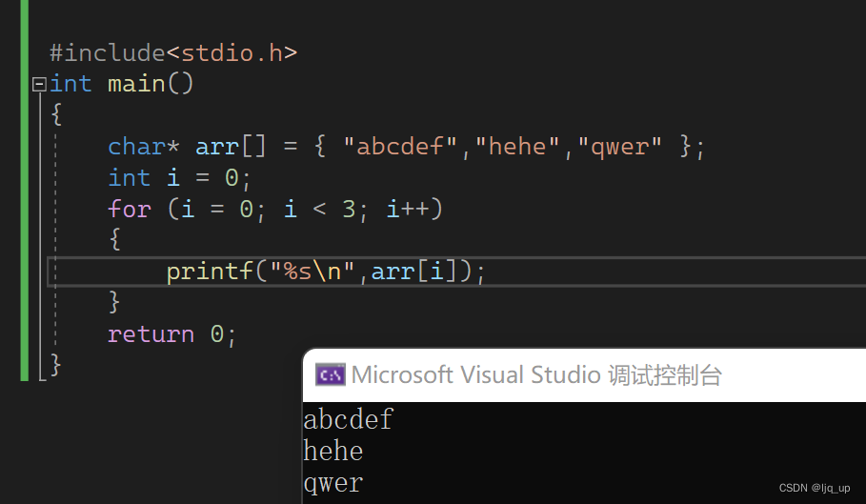Click the qwer output line in console
Viewport: 866px width, 504px height.
[x=333, y=483]
